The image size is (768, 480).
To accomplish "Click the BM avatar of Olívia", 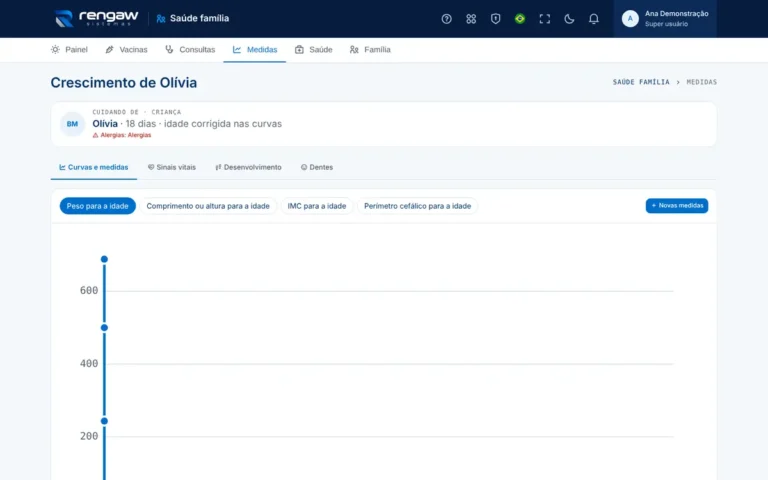I will 72,124.
